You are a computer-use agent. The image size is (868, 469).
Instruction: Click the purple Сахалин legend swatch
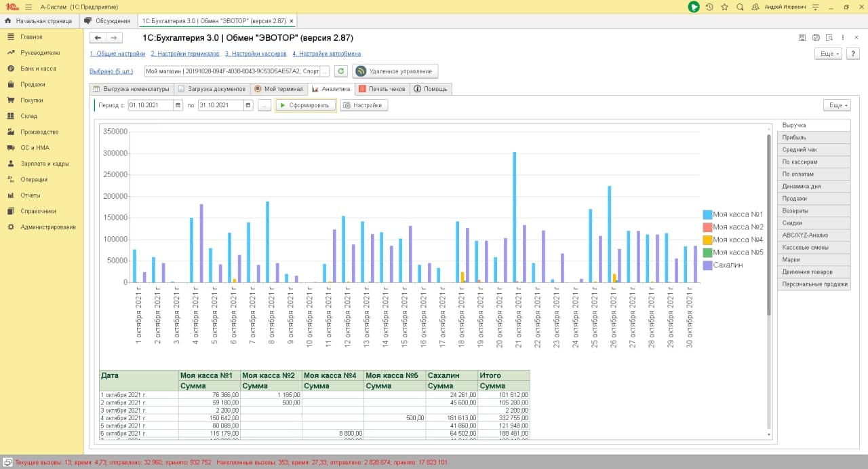click(707, 265)
